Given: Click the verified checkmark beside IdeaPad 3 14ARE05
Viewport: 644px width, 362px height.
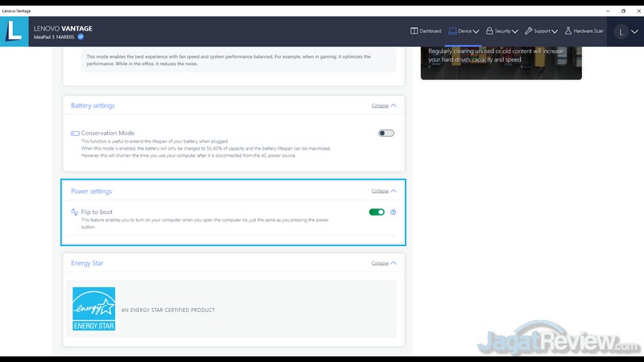Looking at the screenshot, I should coord(81,37).
